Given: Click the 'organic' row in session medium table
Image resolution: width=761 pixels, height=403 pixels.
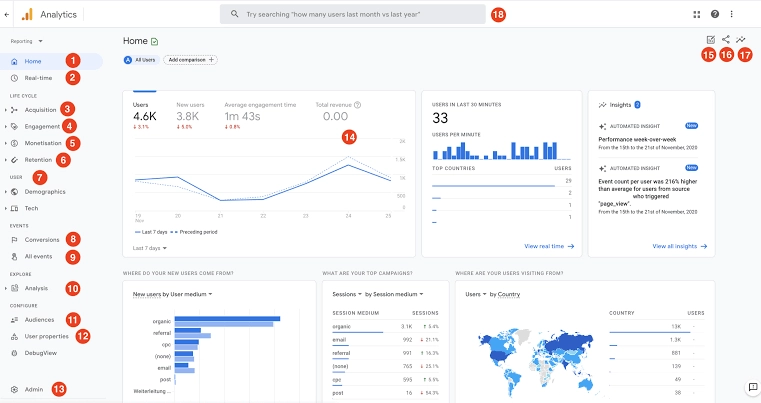Looking at the screenshot, I should pos(385,327).
